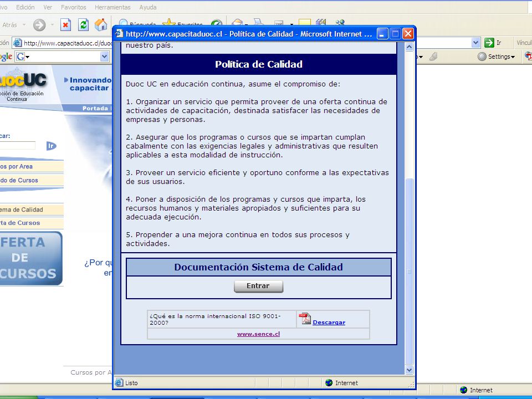The width and height of the screenshot is (532, 399).
Task: Open the Ver menu
Action: pos(48,7)
